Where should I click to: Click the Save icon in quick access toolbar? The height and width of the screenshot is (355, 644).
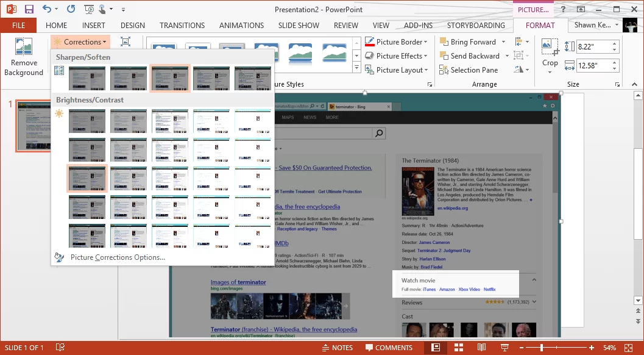[x=29, y=9]
